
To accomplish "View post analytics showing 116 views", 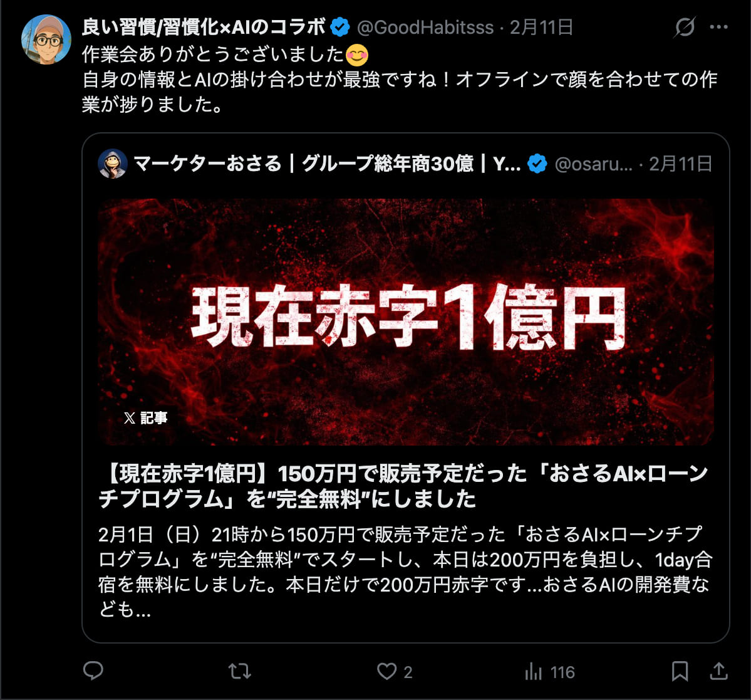I will click(549, 672).
